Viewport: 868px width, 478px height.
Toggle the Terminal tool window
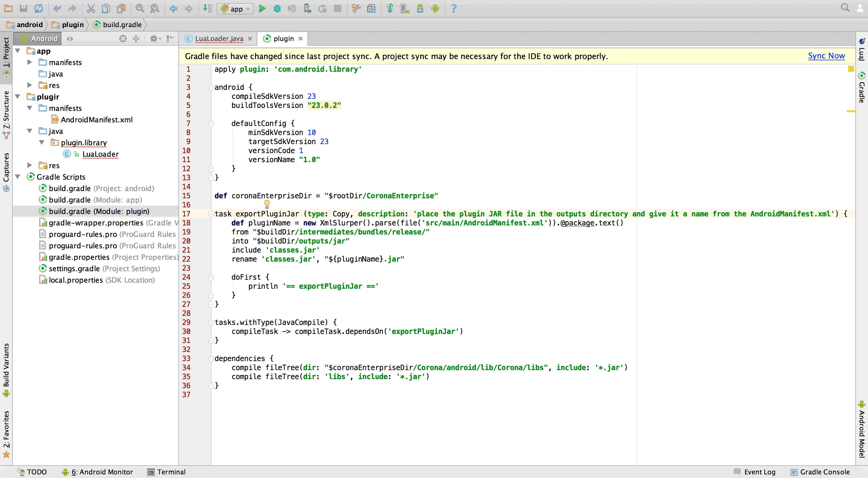[x=166, y=472]
